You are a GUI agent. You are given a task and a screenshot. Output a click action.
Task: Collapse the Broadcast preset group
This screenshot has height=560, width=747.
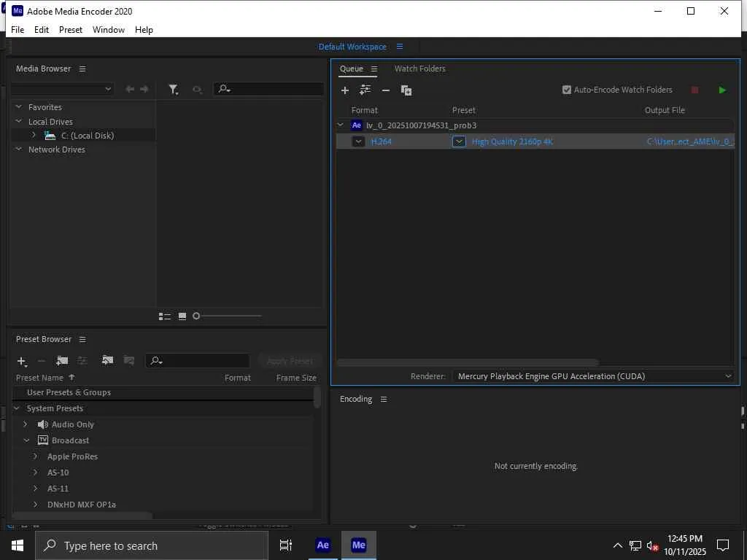[27, 440]
